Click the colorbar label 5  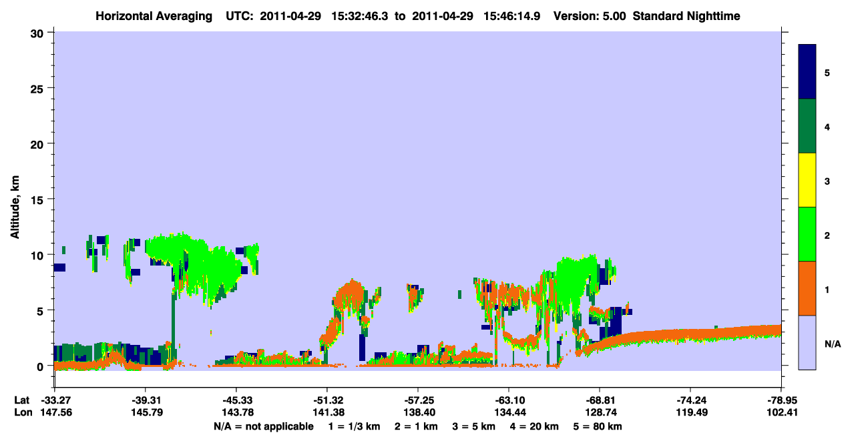[x=827, y=72]
